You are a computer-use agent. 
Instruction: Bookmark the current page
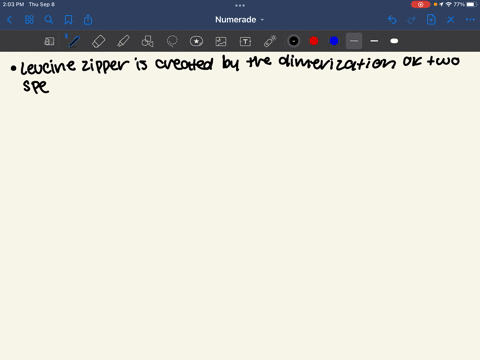[x=68, y=20]
